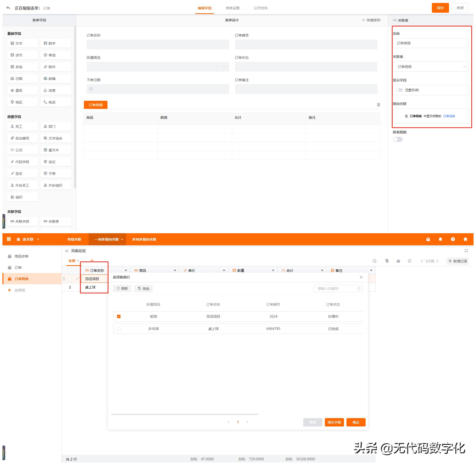Confirm selection with 确定 button
The height and width of the screenshot is (465, 476).
(x=356, y=422)
